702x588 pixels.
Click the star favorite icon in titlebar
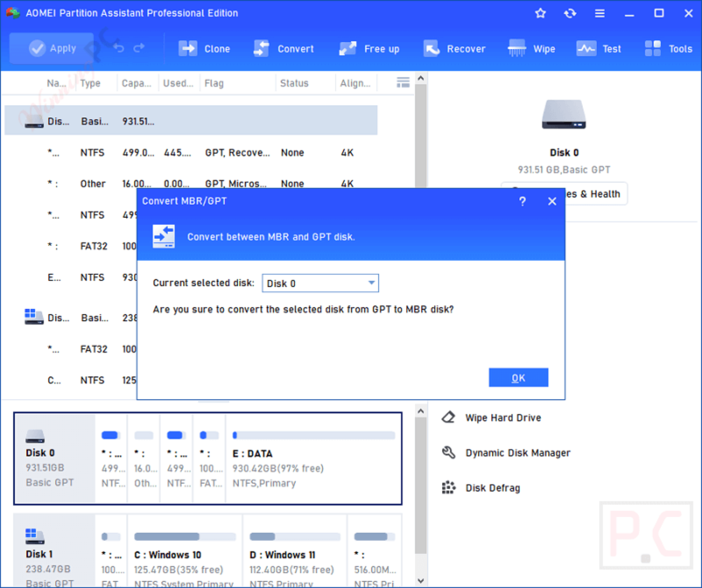coord(541,13)
